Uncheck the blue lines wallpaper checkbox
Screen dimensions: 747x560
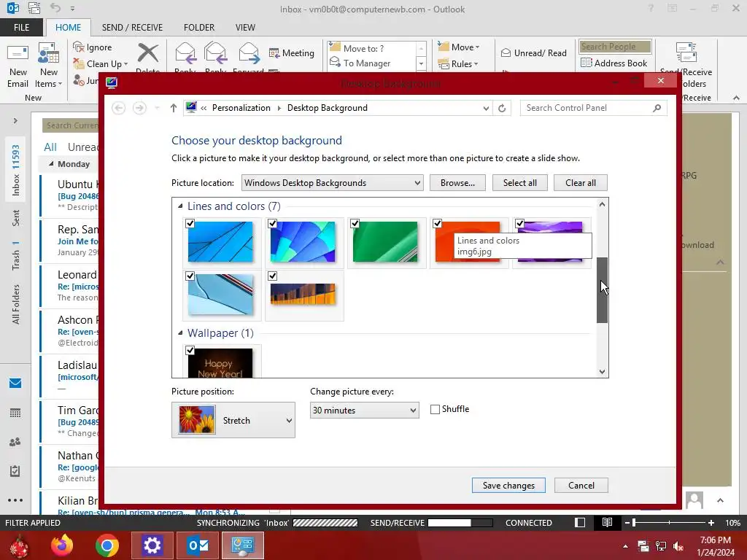pyautogui.click(x=190, y=223)
